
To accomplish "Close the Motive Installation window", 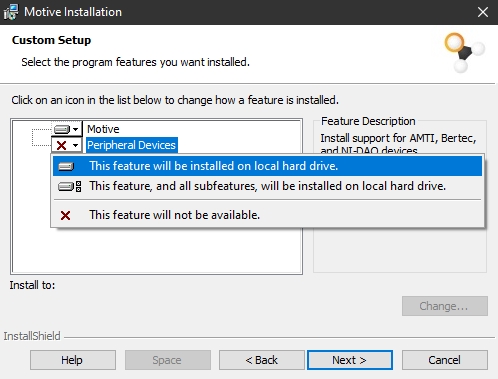I will coord(483,12).
